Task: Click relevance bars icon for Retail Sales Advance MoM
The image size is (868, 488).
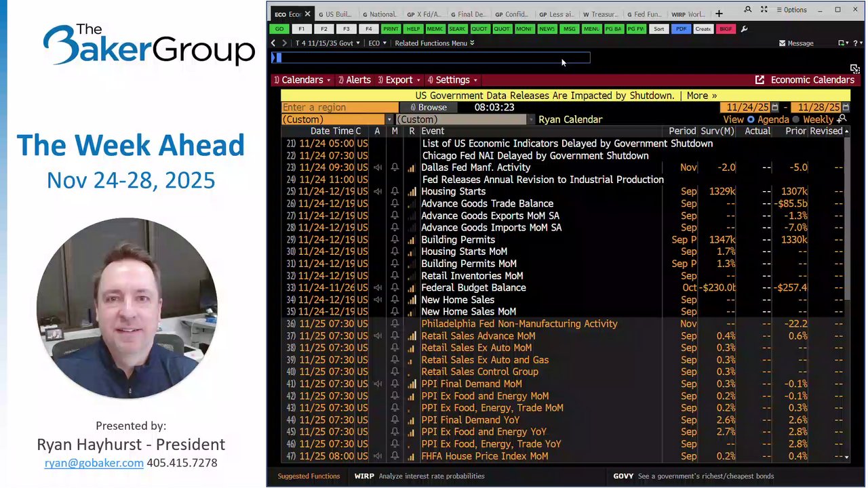Action: point(412,336)
